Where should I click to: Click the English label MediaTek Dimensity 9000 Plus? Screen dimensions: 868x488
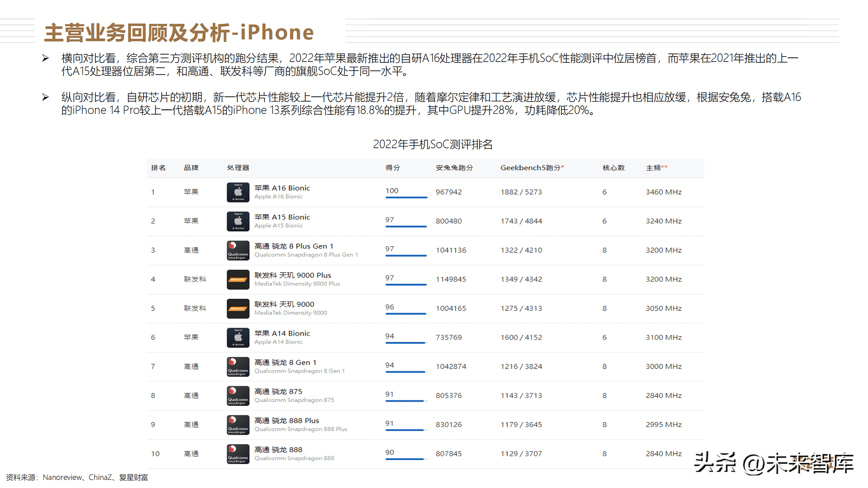click(297, 284)
